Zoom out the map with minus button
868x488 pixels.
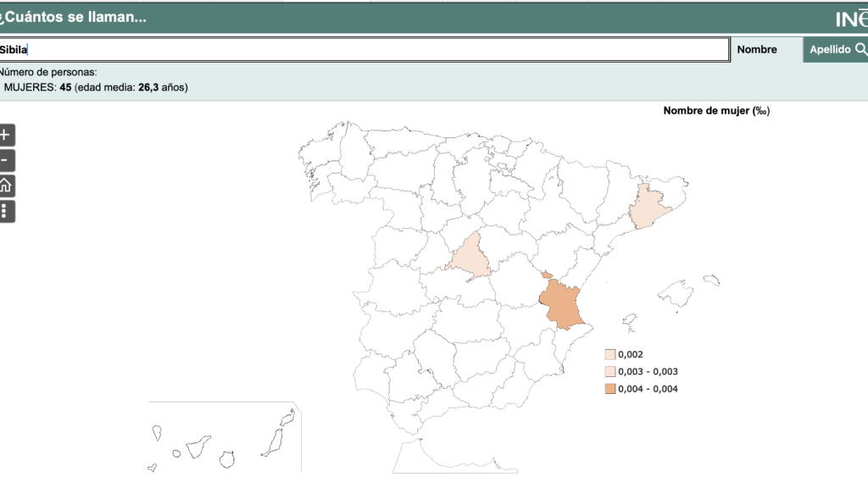pyautogui.click(x=6, y=160)
